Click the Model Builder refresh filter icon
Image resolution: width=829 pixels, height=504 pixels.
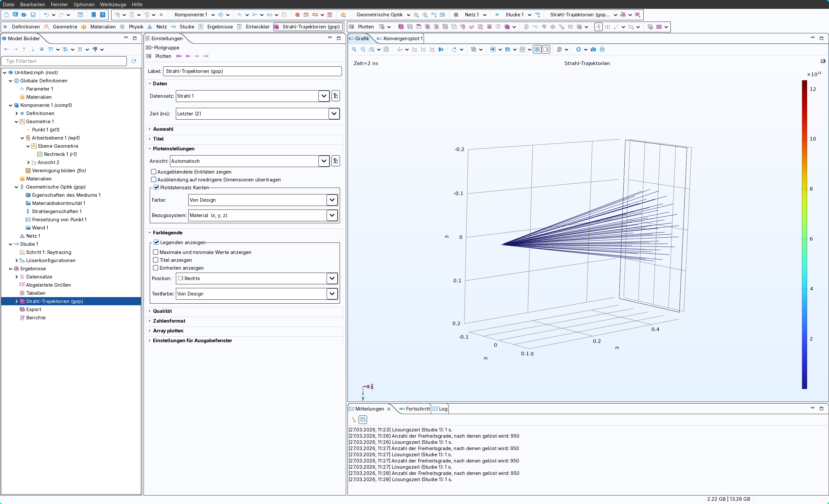(x=134, y=61)
